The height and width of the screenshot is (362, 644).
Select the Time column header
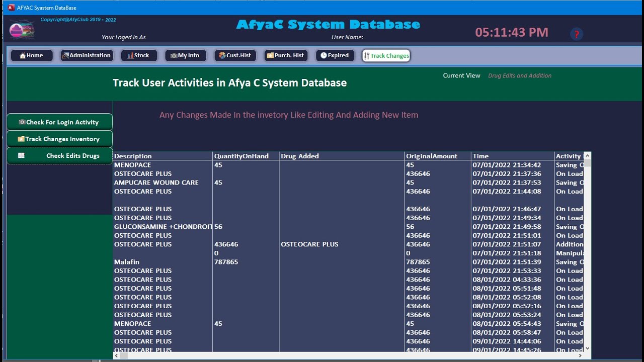pos(513,156)
